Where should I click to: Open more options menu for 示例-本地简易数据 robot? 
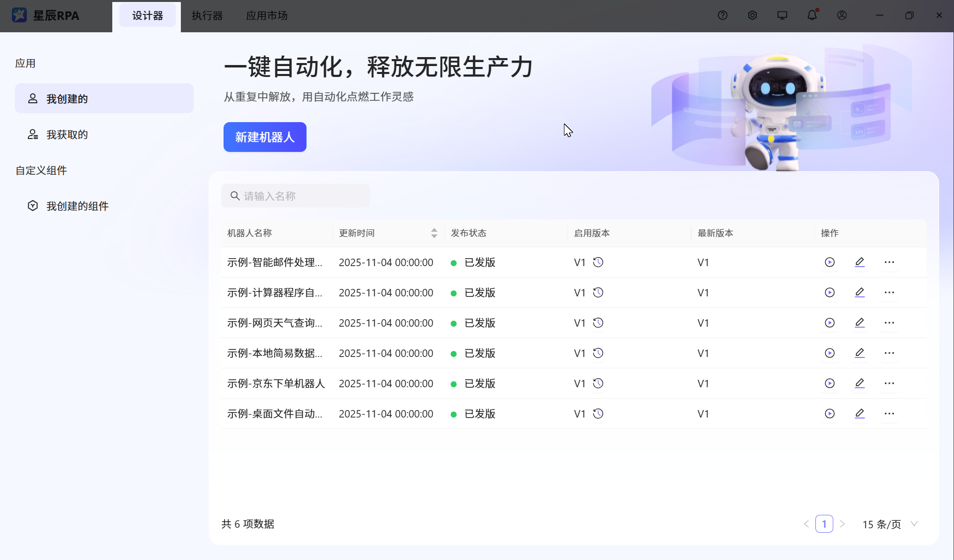pyautogui.click(x=889, y=353)
